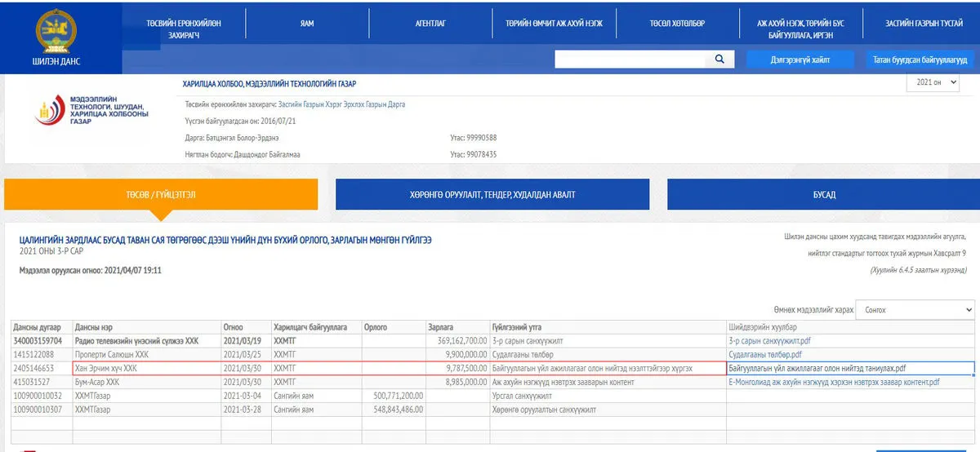980x452 pixels.
Task: Click the Урсгал санхүүжилт description cell
Action: click(x=607, y=396)
